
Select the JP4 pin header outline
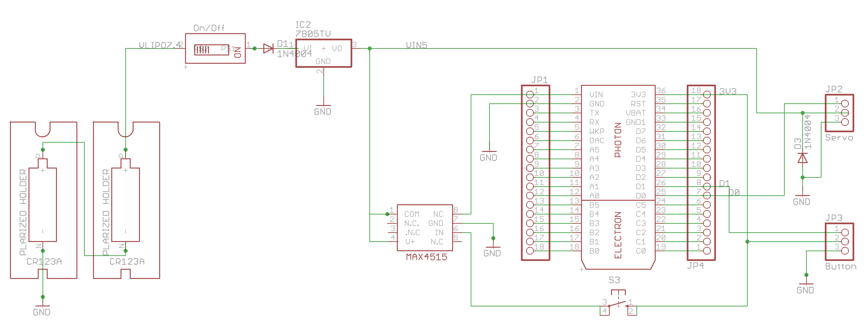tap(701, 173)
